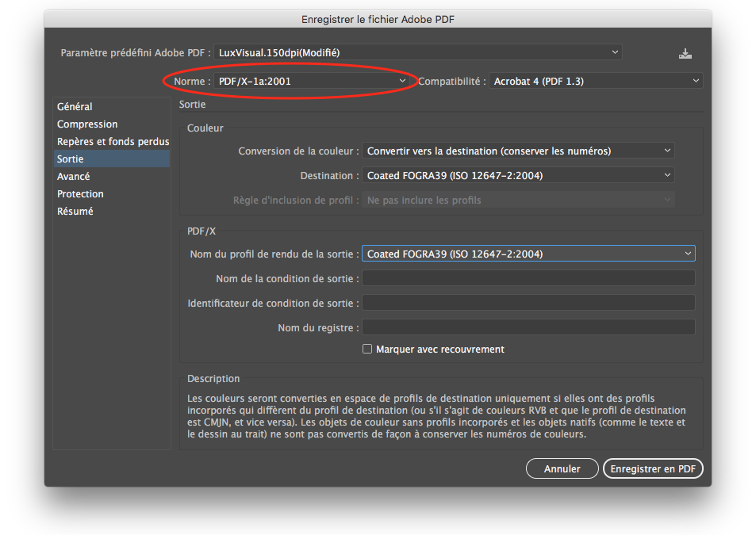The image size is (756, 535).
Task: Enable the Marquer avec recouvrement checkbox
Action: [x=367, y=349]
